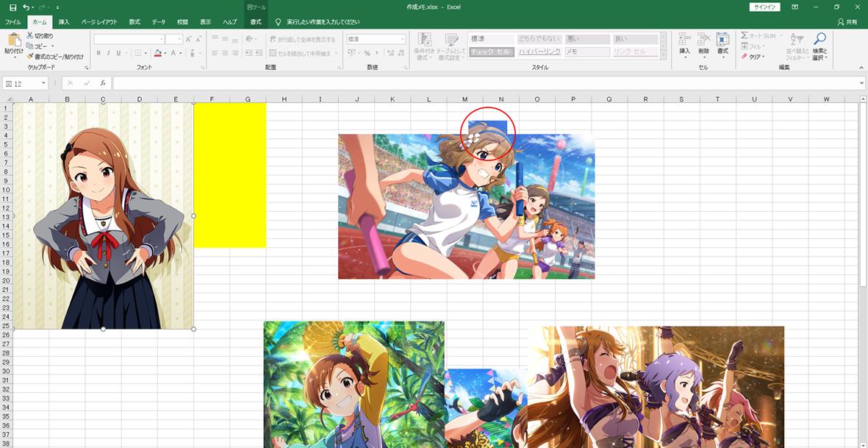
Task: Toggle middle vertical alignment
Action: pos(225,39)
